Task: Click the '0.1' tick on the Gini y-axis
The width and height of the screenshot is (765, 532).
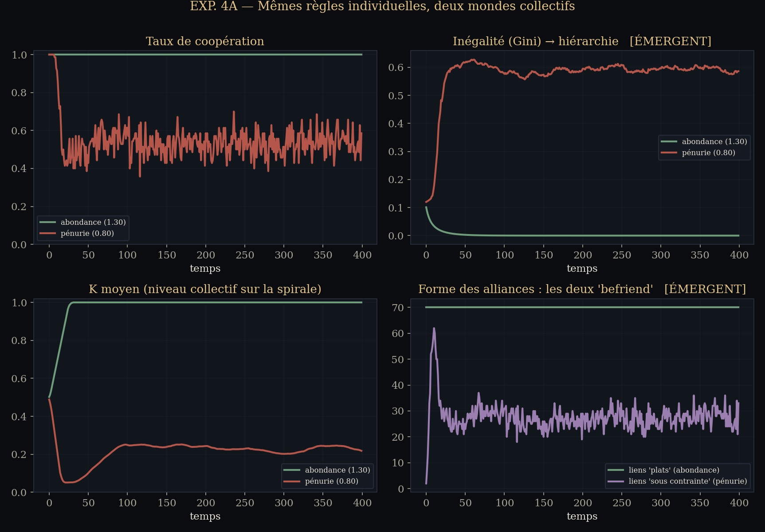Action: [396, 208]
